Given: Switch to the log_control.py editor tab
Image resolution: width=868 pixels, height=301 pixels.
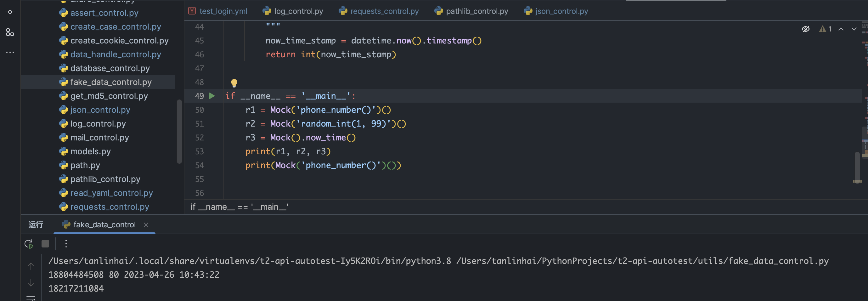Looking at the screenshot, I should [x=293, y=11].
